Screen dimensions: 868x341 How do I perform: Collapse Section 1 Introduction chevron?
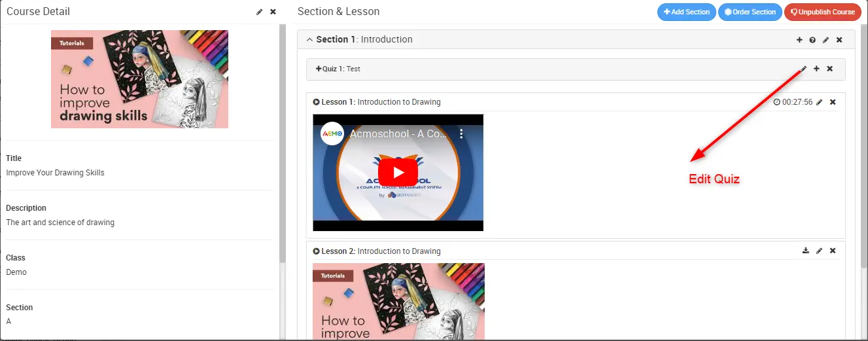(310, 40)
